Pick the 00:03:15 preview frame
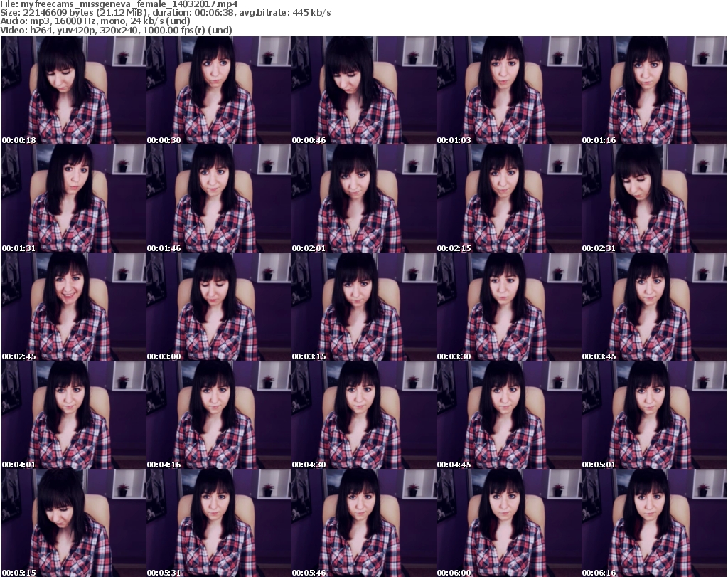728x577 pixels. click(x=363, y=307)
